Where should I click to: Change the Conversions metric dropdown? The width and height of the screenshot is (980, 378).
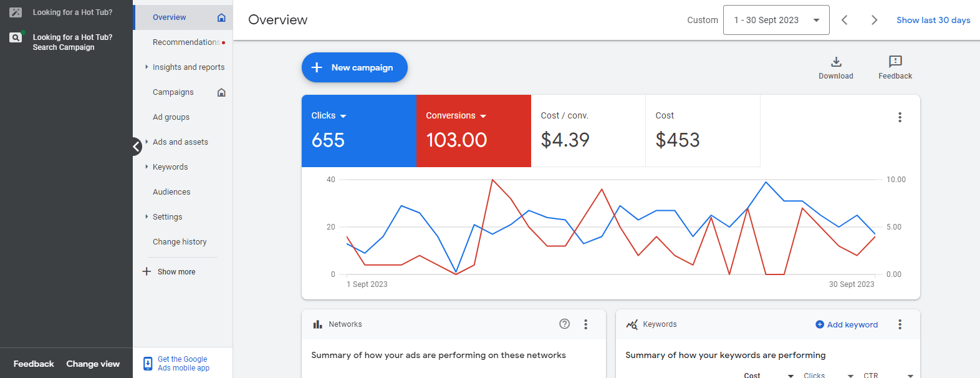[x=456, y=115]
